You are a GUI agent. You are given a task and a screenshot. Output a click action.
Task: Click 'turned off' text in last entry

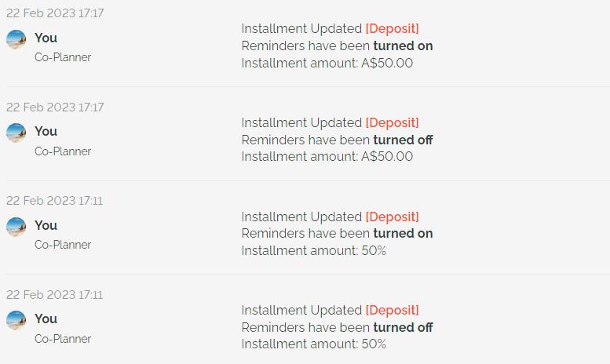pyautogui.click(x=403, y=327)
